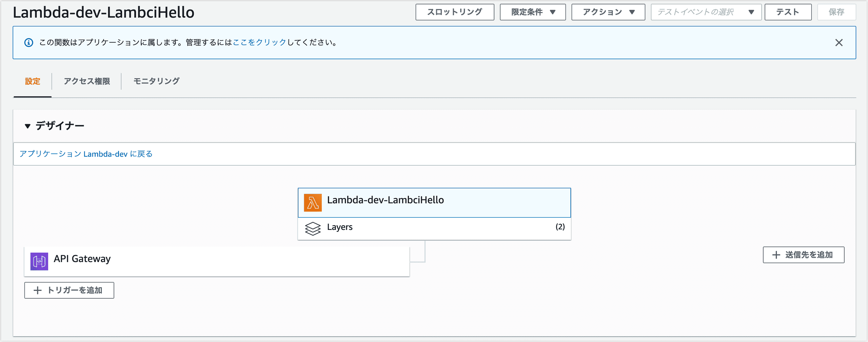The width and height of the screenshot is (868, 342).
Task: Go back via アプリケーション Lambda-dev に戻る link
Action: tap(86, 154)
